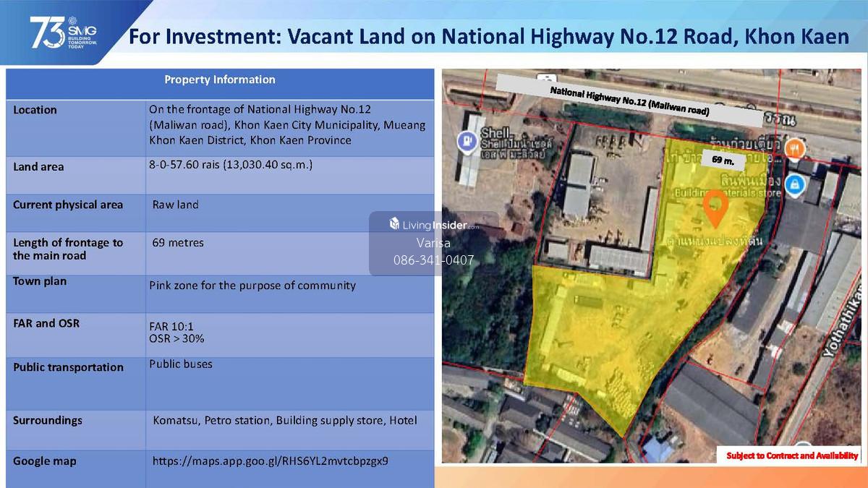Click the FAR 10:1 value text
Screen dimensions: 868x488
171,325
